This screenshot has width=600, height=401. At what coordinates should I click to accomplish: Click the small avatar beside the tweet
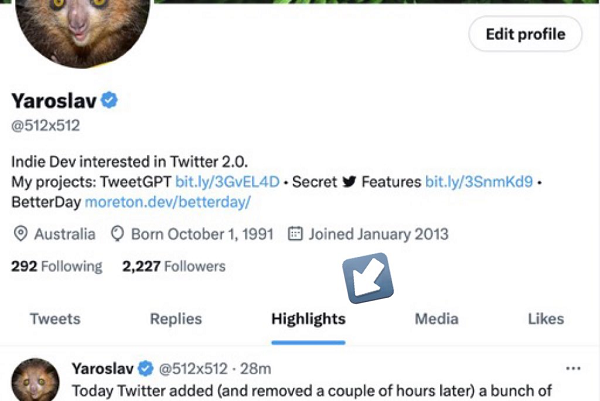[x=35, y=383]
